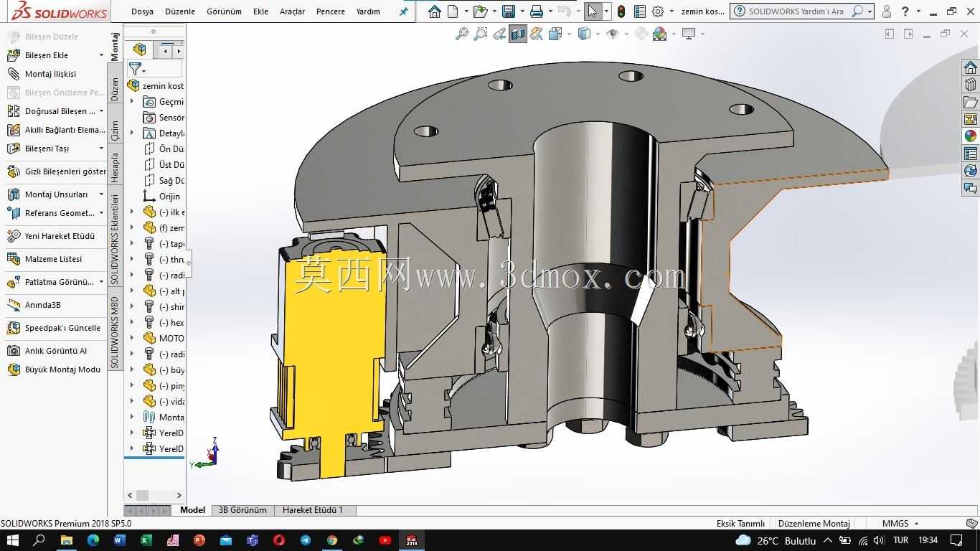Open View Orientation cube icon
980x551 pixels.
pos(555,34)
